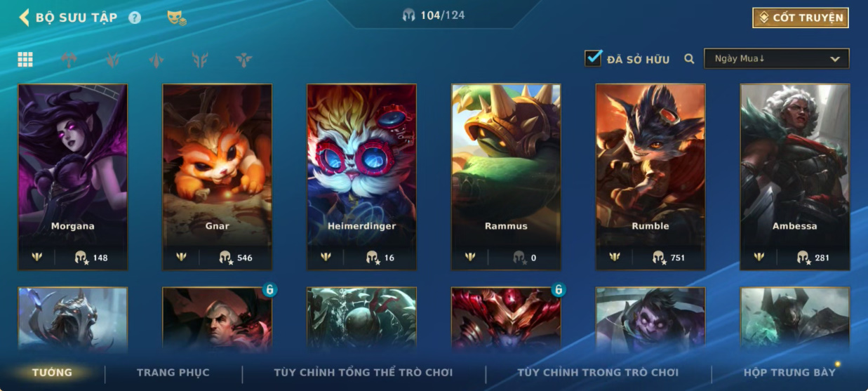Go back using the Bộ Sưu Tập arrow
Screen dimensions: 868x391
tap(24, 18)
